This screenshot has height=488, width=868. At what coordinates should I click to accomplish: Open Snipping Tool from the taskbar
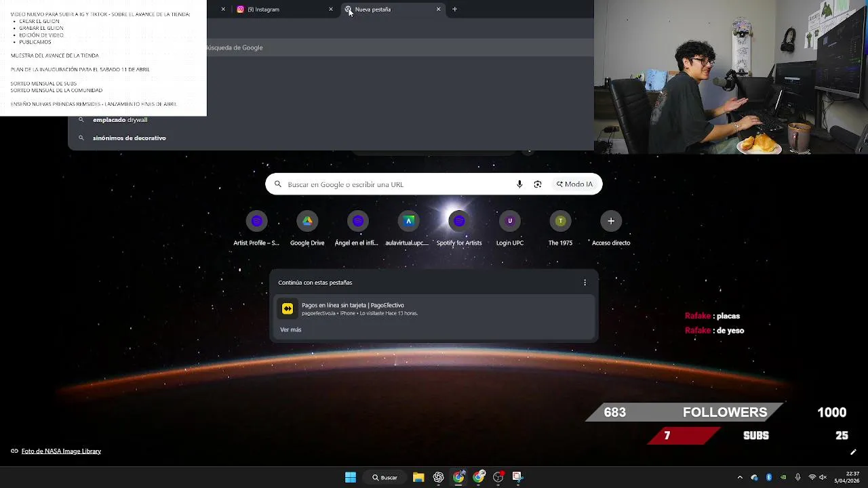517,477
